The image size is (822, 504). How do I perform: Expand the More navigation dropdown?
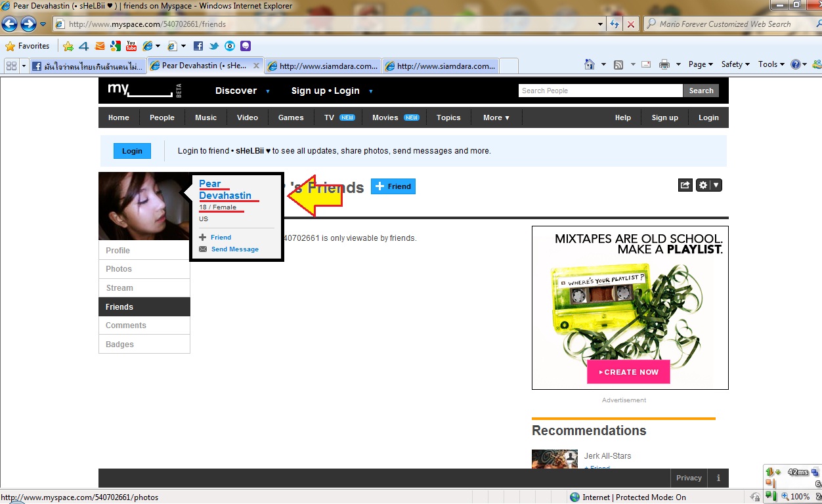coord(496,117)
